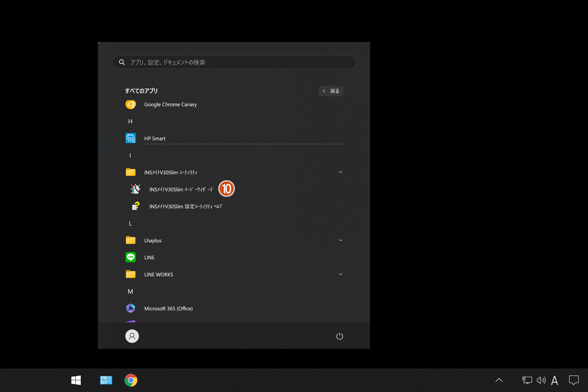588x392 pixels.
Task: Open the power options icon
Action: coord(339,336)
